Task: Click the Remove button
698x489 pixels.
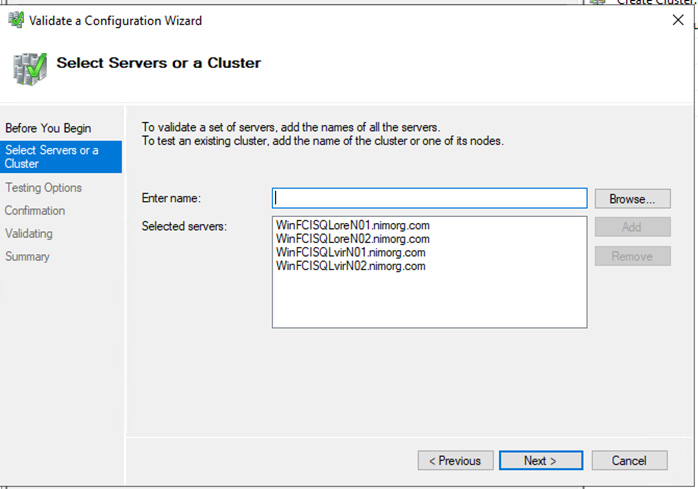Action: click(632, 256)
